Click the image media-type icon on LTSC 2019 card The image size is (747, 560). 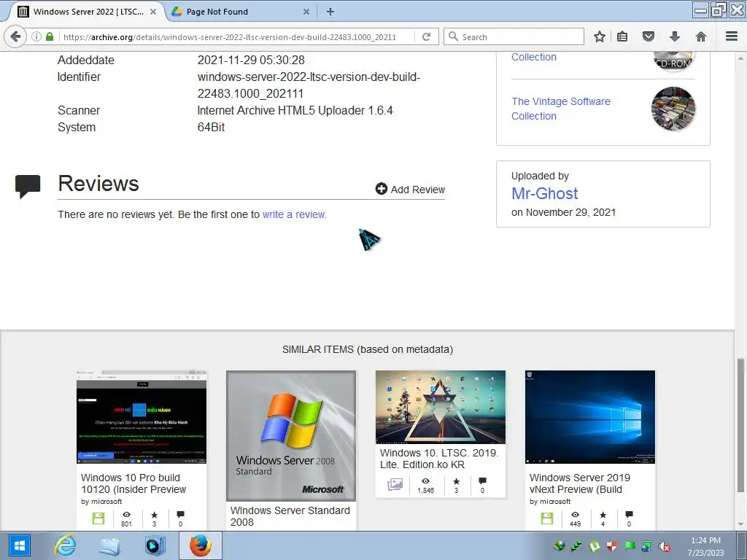pyautogui.click(x=395, y=485)
